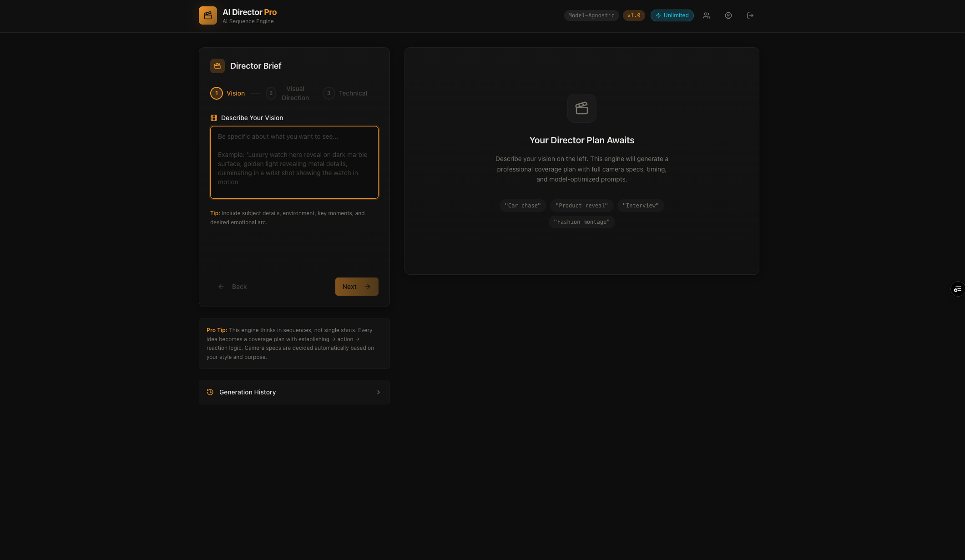The image size is (965, 560).
Task: Click the film icon beside Describe Your Vision
Action: coord(214,118)
